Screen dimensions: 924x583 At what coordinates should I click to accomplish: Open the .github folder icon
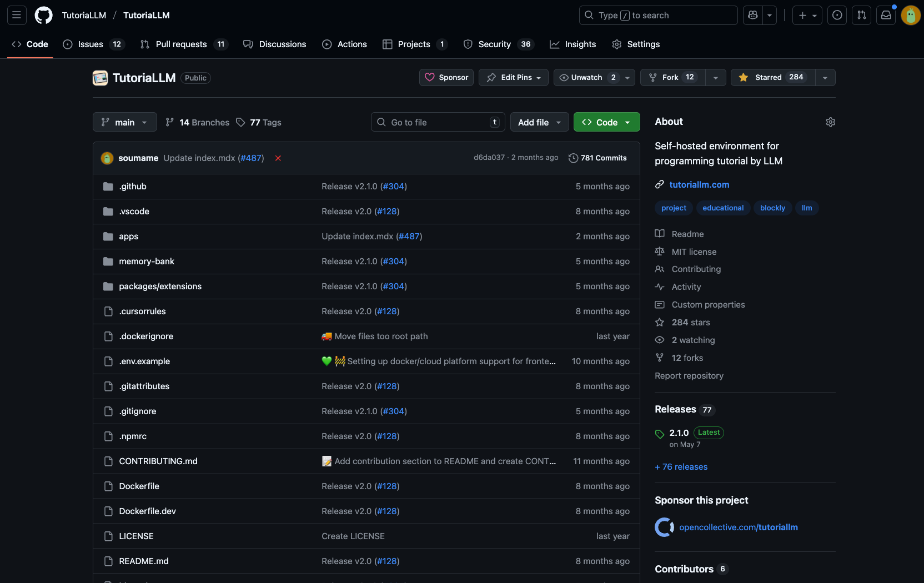(x=108, y=187)
